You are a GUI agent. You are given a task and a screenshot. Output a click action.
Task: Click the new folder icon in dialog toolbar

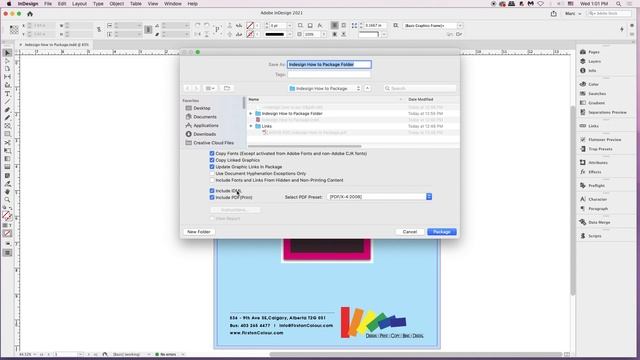227,88
